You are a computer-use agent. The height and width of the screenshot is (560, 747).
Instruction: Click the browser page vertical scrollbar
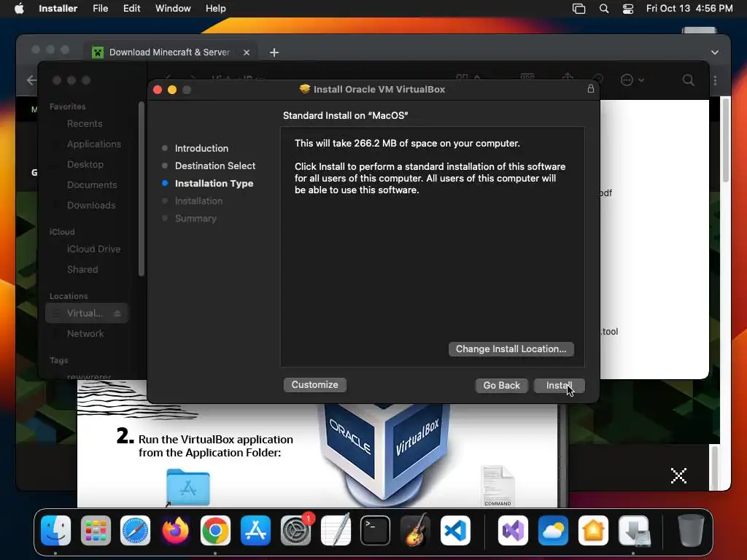tap(725, 139)
